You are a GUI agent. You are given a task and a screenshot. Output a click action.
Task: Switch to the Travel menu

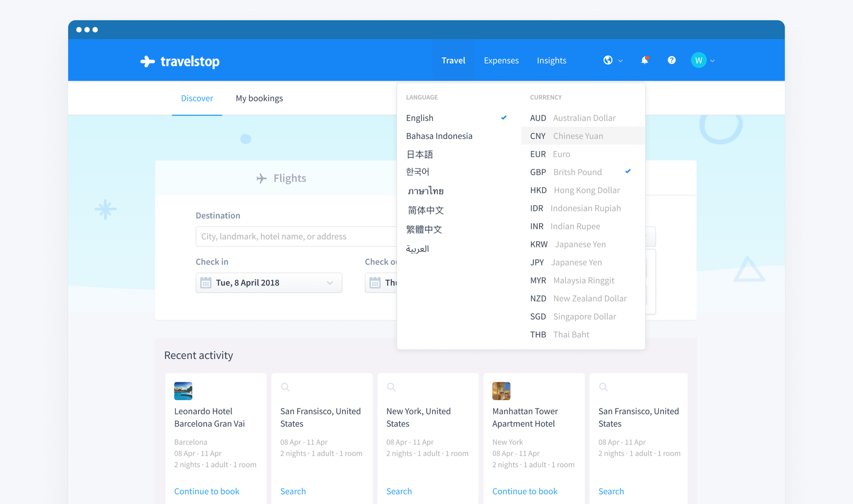pyautogui.click(x=453, y=60)
